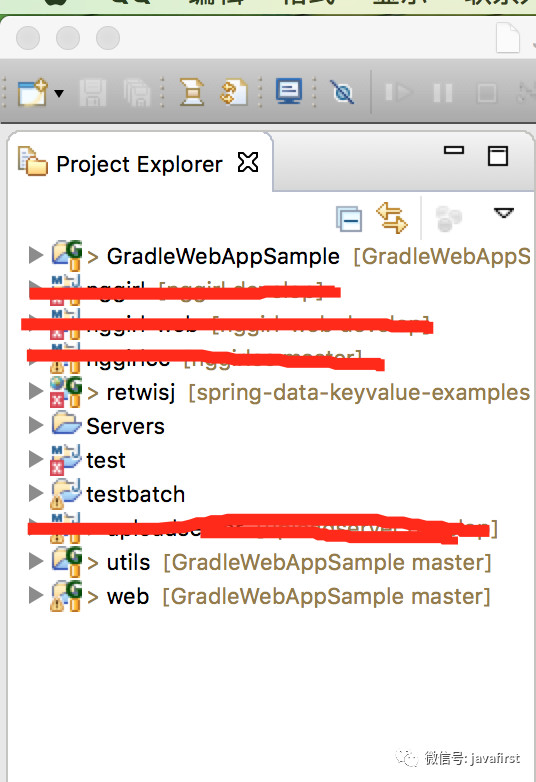This screenshot has width=536, height=782.
Task: Click the document icon in the title bar
Action: 508,38
